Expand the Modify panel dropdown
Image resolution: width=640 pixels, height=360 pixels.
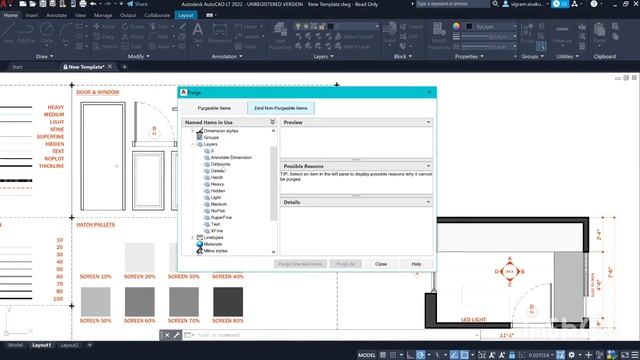click(x=139, y=56)
